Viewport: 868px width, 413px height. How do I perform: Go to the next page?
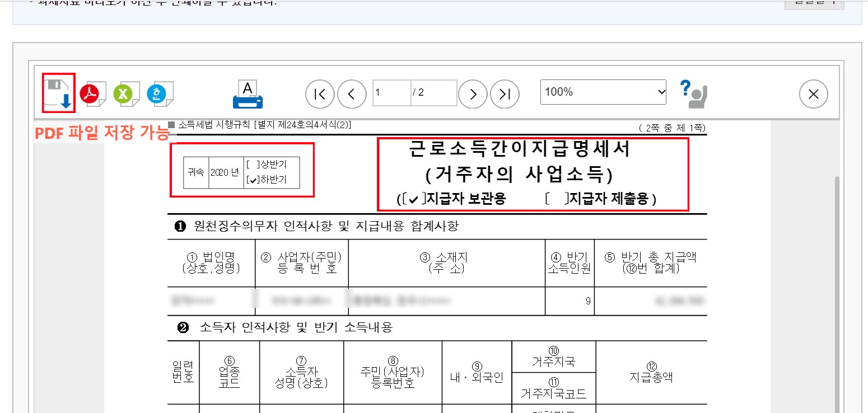coord(472,93)
